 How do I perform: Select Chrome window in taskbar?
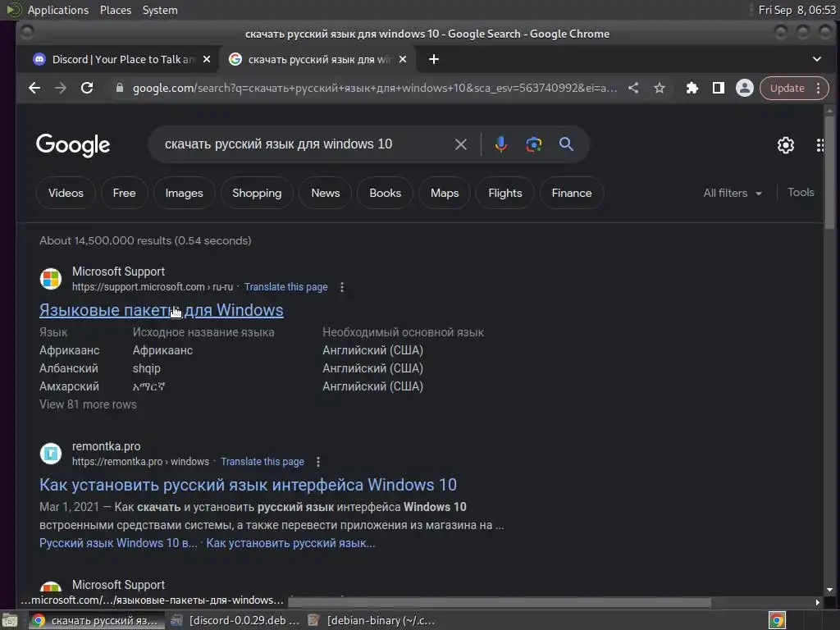coord(97,620)
